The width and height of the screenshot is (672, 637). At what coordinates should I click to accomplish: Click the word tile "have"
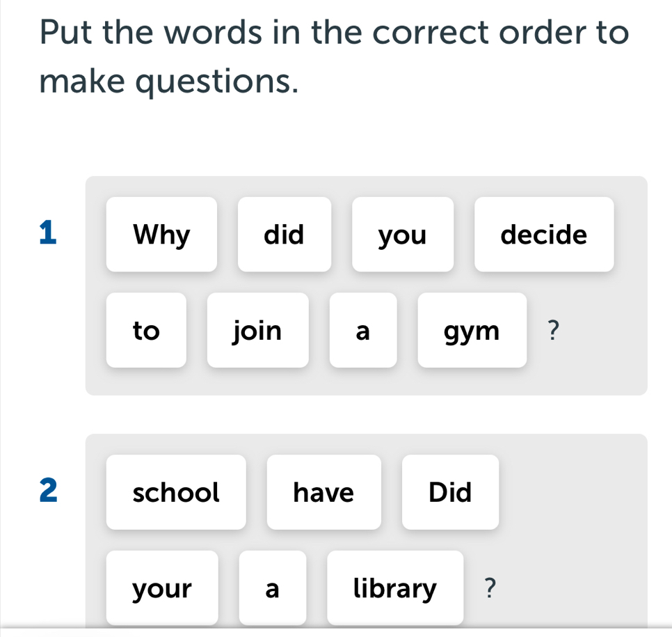(x=323, y=492)
